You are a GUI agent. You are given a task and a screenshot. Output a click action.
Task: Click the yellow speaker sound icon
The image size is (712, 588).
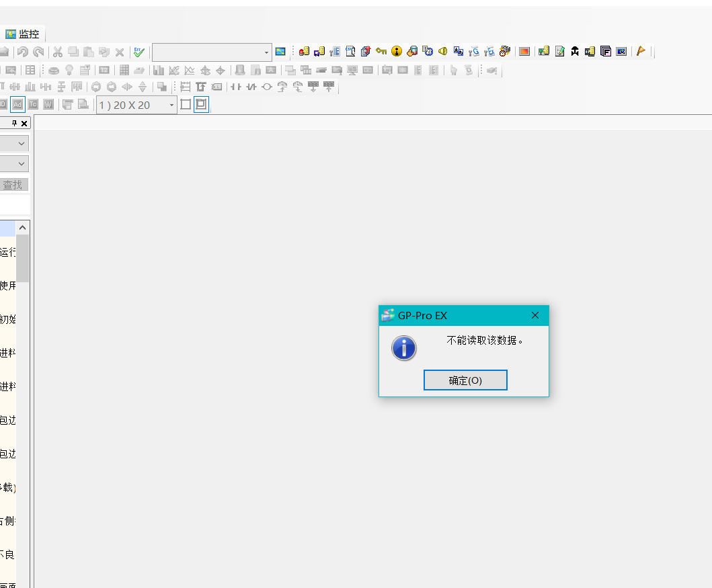(x=443, y=51)
